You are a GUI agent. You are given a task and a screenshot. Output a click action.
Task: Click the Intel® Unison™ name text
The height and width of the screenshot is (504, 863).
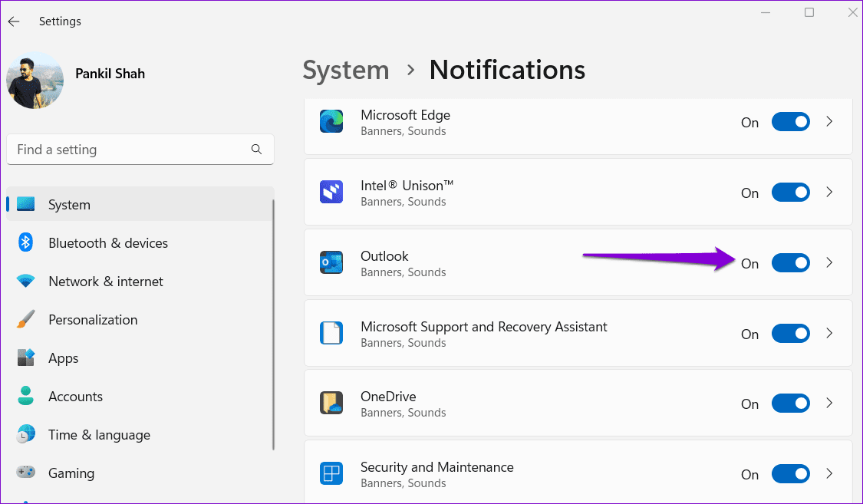point(407,186)
